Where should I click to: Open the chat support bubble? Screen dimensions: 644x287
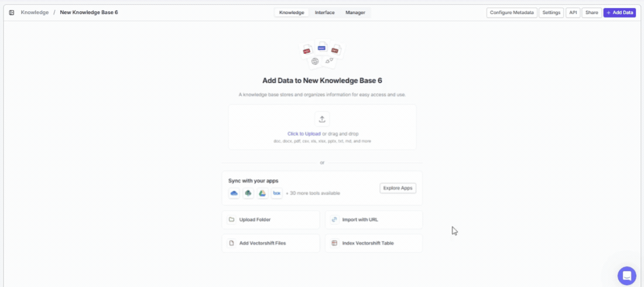coord(627,275)
